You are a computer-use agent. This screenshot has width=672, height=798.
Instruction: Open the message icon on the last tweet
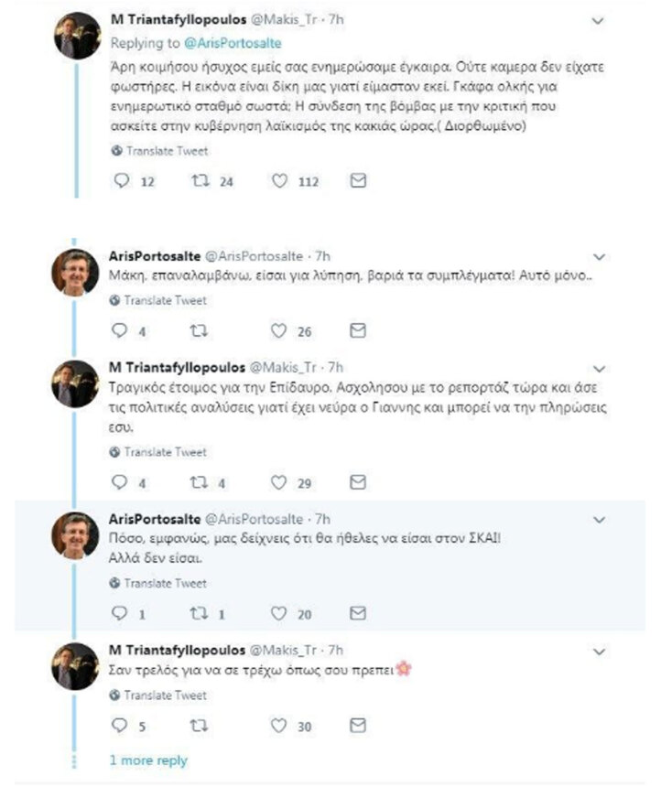pos(357,725)
